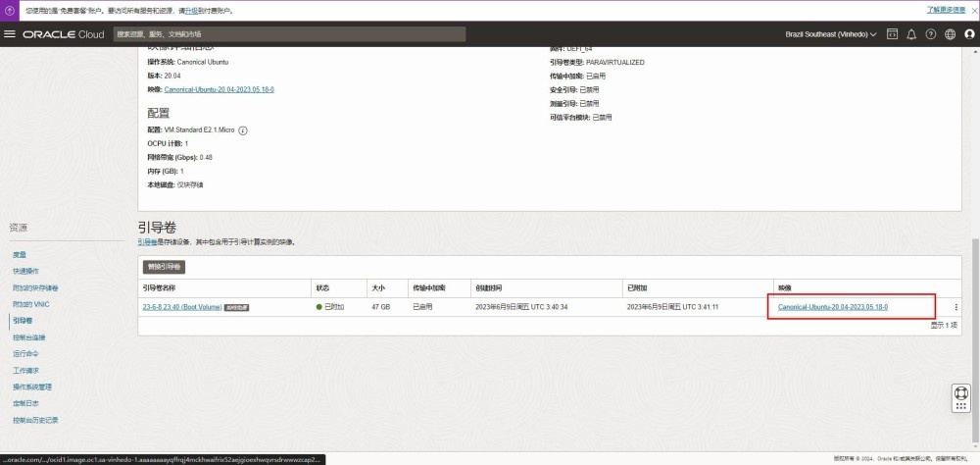Open boot volume row three-dot actions menu
980x465 pixels.
pyautogui.click(x=955, y=307)
